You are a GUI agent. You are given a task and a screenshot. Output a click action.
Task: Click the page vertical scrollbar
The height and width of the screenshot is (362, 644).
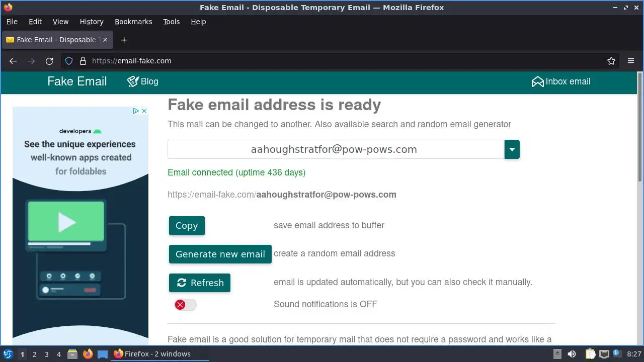coord(640,127)
